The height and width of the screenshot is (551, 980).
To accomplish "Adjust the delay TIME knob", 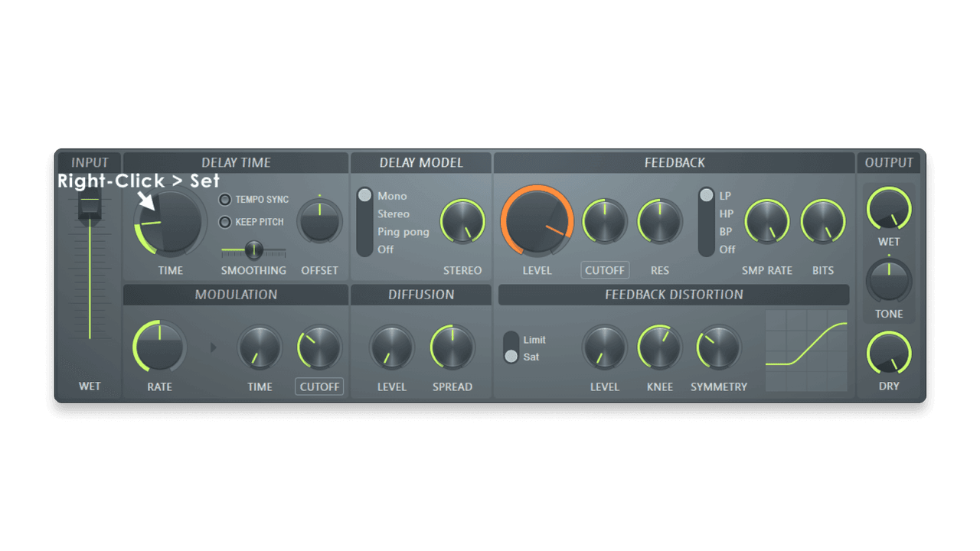I will (168, 222).
